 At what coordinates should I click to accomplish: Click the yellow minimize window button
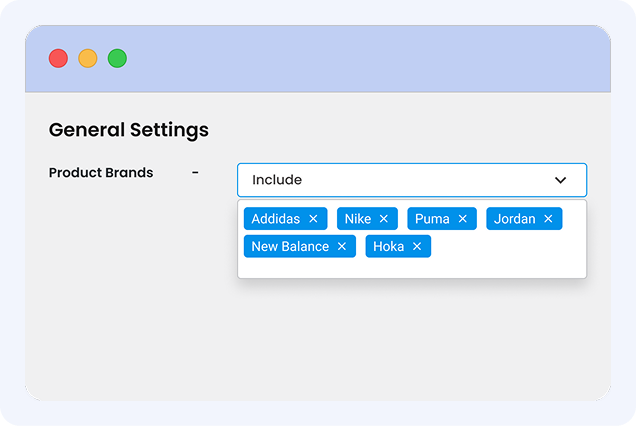coord(88,58)
